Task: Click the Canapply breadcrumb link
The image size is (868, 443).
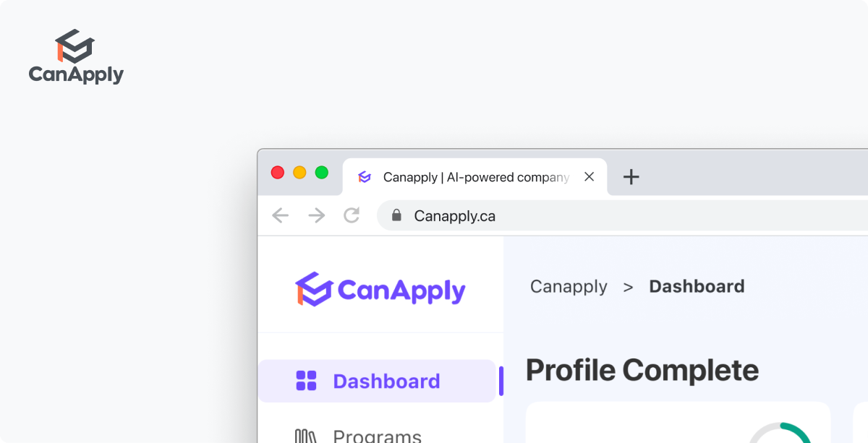Action: click(569, 286)
